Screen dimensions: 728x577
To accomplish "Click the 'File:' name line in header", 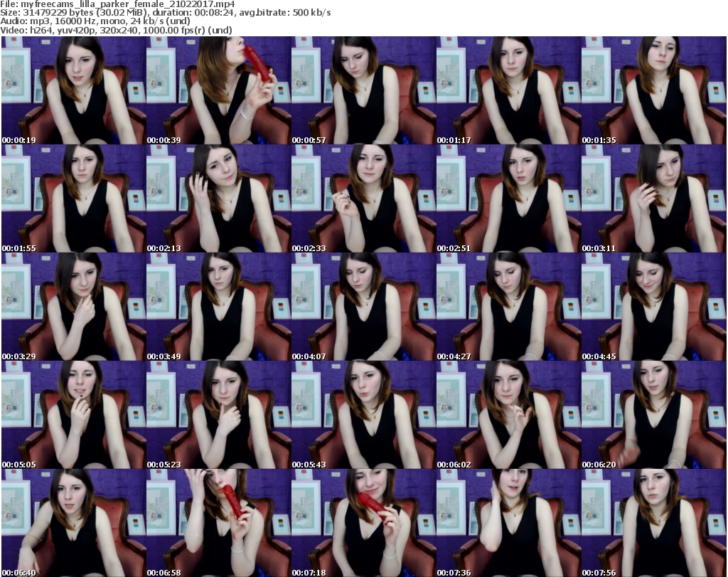I will tap(117, 4).
